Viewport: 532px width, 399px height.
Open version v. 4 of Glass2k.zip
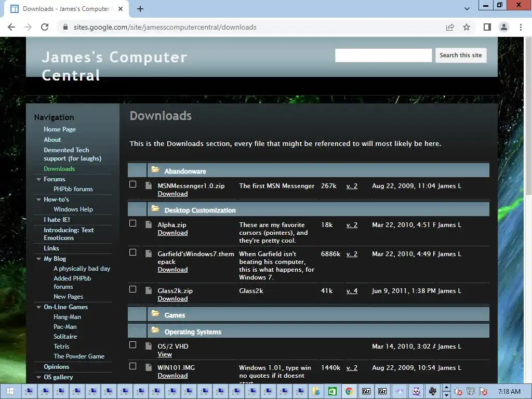click(x=352, y=291)
